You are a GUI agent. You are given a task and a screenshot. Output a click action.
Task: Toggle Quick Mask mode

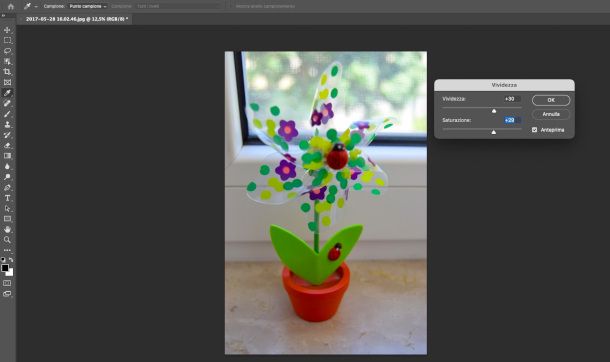pyautogui.click(x=7, y=283)
